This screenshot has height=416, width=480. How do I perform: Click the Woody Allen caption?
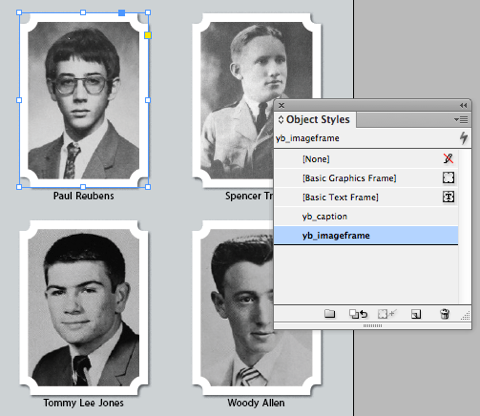pos(256,403)
